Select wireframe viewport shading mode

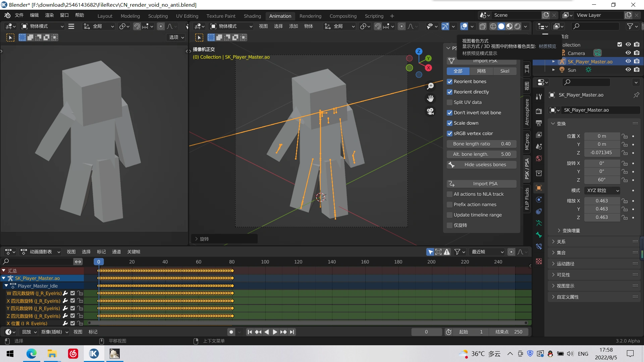(493, 26)
